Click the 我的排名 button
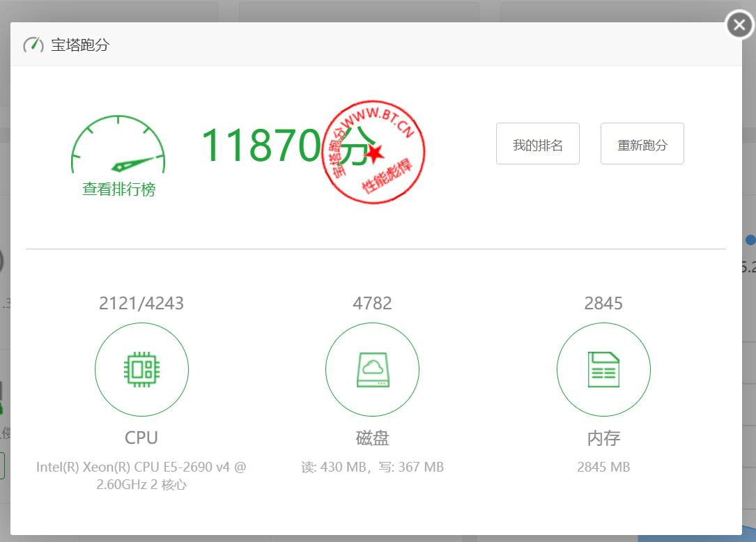This screenshot has height=542, width=756. (x=538, y=144)
